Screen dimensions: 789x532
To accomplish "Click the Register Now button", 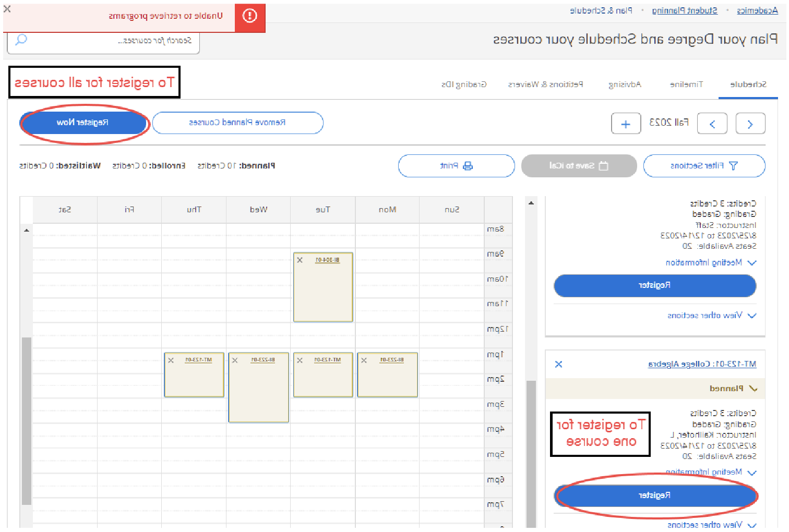I will 83,123.
